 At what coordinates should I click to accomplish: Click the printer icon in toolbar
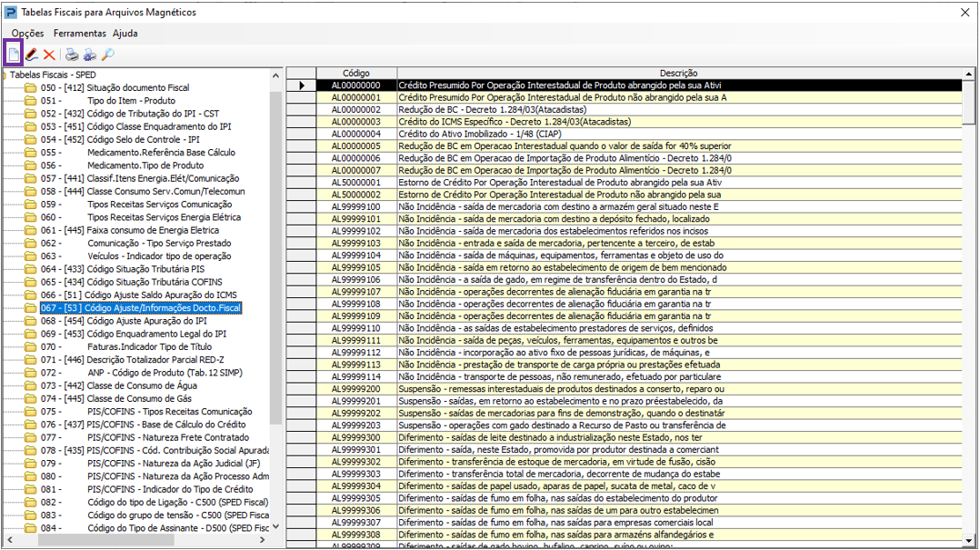pyautogui.click(x=72, y=55)
